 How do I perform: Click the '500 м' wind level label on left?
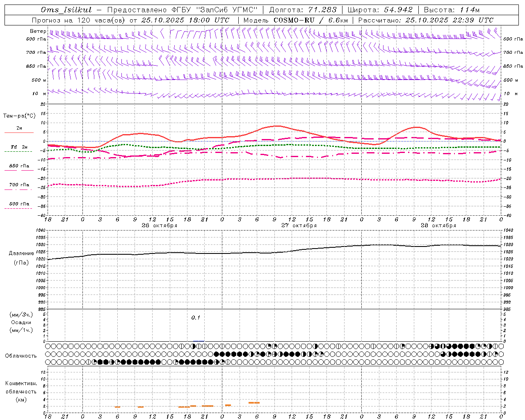click(x=39, y=80)
